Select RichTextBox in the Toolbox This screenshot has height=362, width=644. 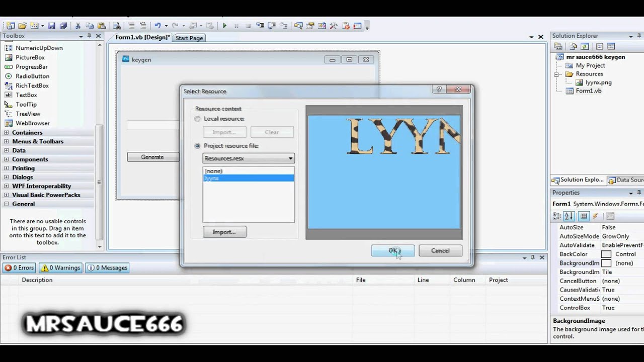[x=32, y=85]
